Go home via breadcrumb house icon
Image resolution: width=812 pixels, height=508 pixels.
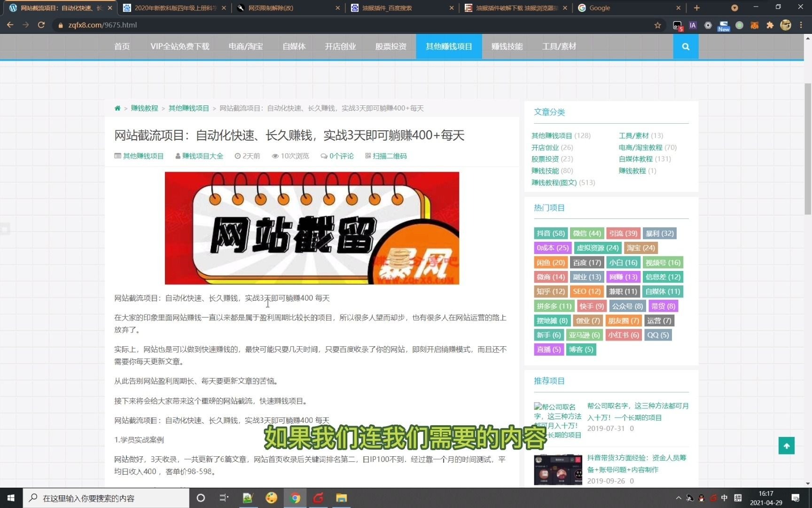click(117, 108)
